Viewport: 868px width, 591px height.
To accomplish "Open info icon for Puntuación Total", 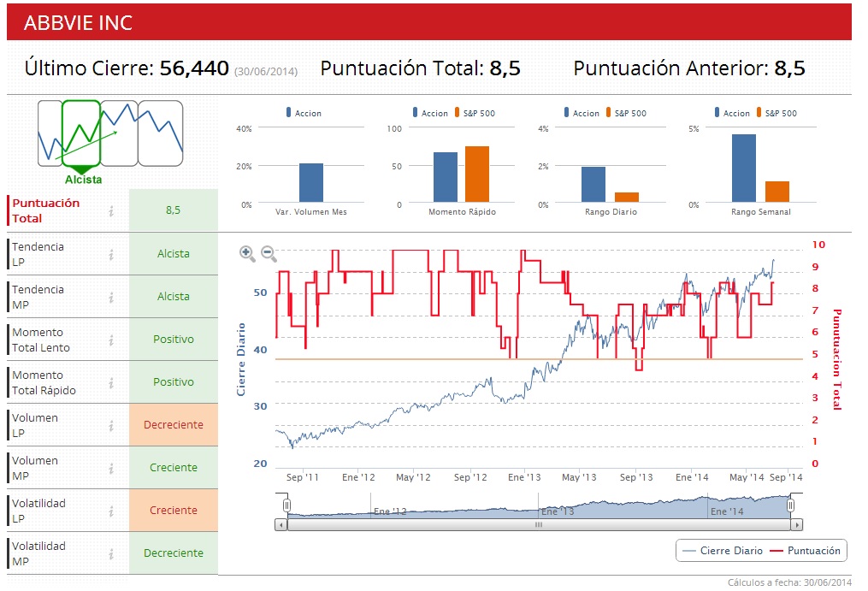I will pos(111,210).
